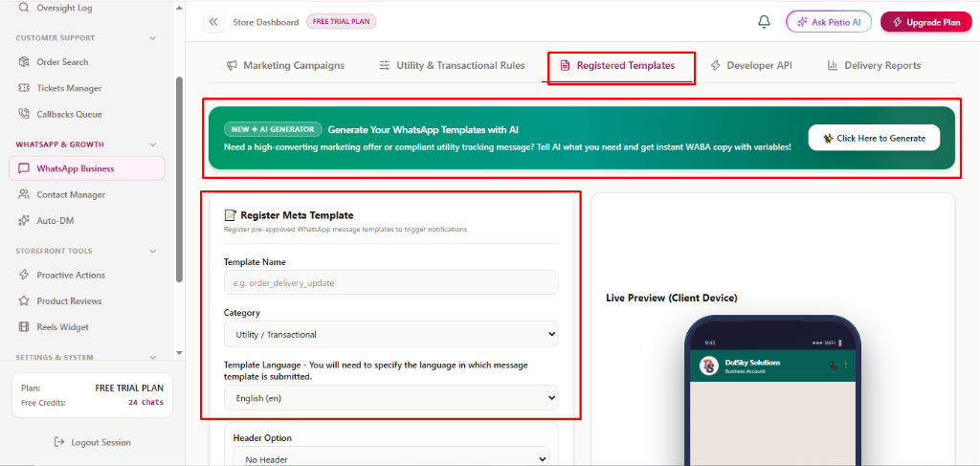Click the Marketing Campaigns megaphone icon
This screenshot has width=980, height=466.
[232, 66]
